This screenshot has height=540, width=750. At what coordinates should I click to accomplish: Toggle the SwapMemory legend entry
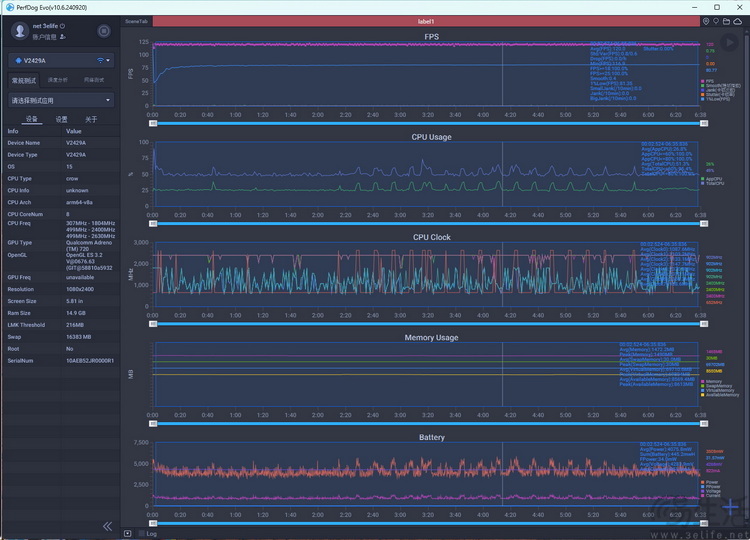(x=716, y=386)
